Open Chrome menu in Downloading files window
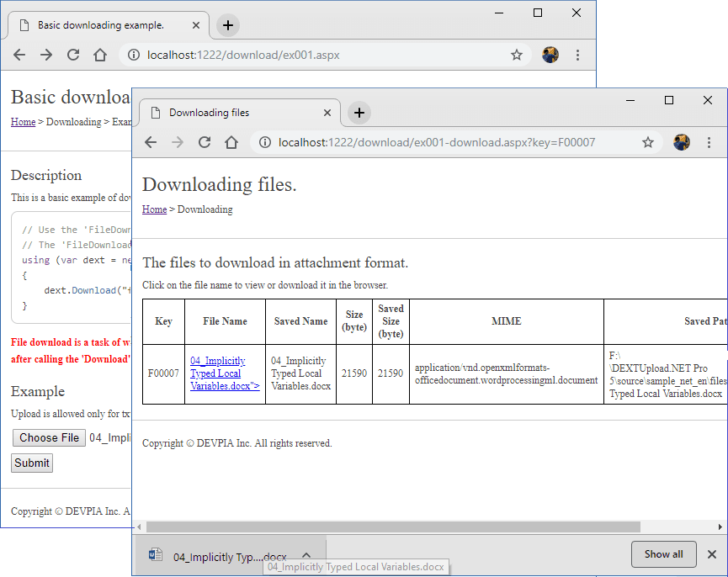 click(x=709, y=142)
